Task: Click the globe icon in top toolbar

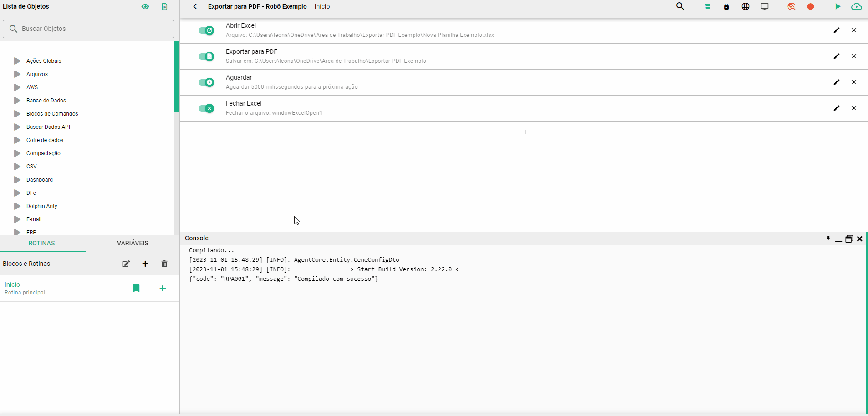Action: [745, 6]
